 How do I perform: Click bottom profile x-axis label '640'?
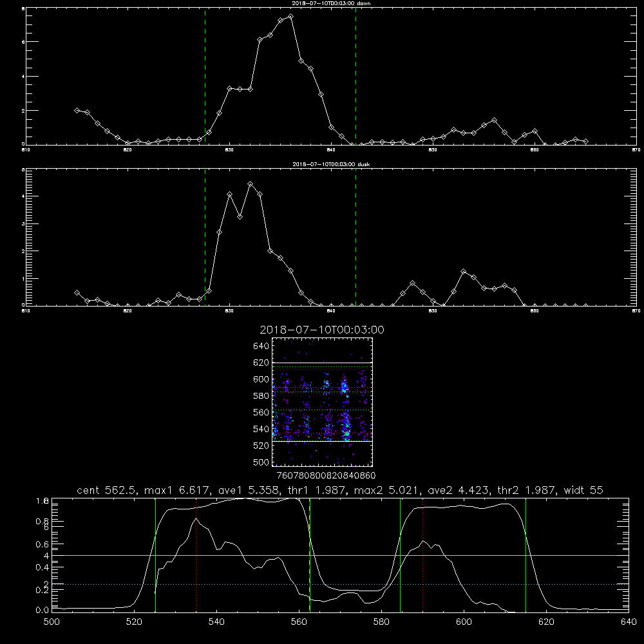pos(629,622)
